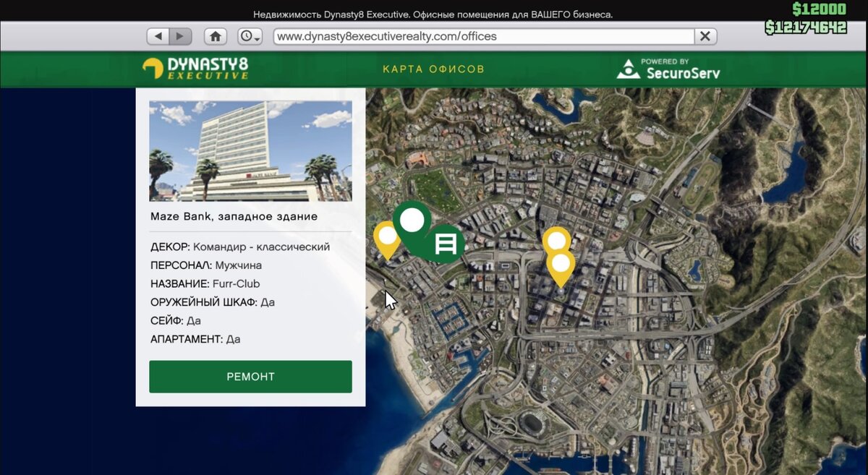Close the browser with the X button
Screen dimensions: 868x475
coord(705,36)
